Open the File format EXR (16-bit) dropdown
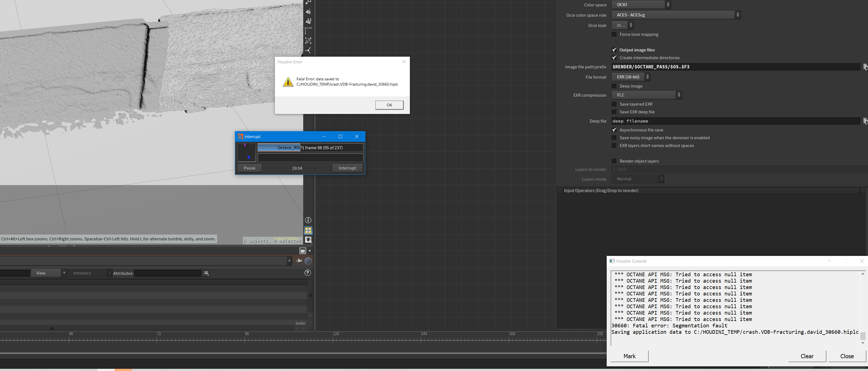 (630, 77)
